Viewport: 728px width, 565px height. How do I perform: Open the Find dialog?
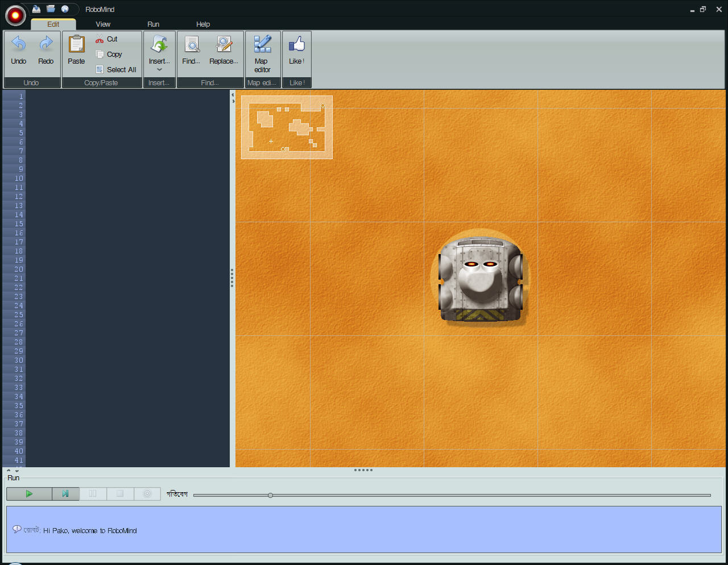[x=192, y=50]
